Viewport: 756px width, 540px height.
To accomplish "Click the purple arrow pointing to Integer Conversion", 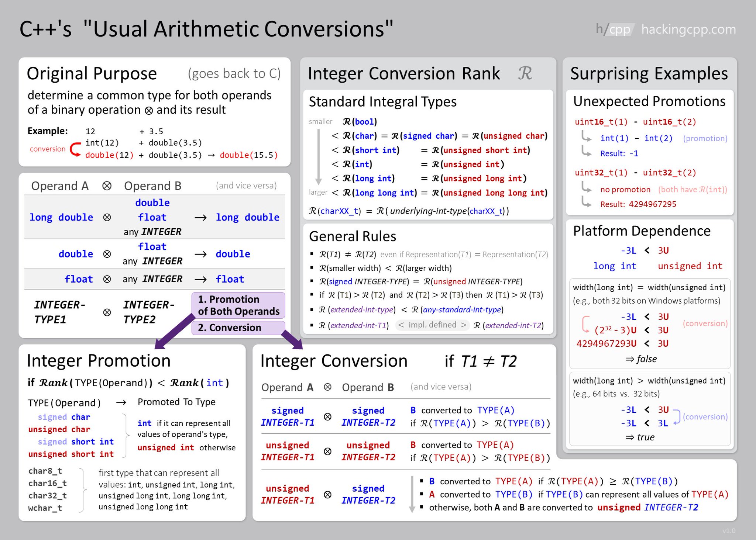I will pos(291,340).
